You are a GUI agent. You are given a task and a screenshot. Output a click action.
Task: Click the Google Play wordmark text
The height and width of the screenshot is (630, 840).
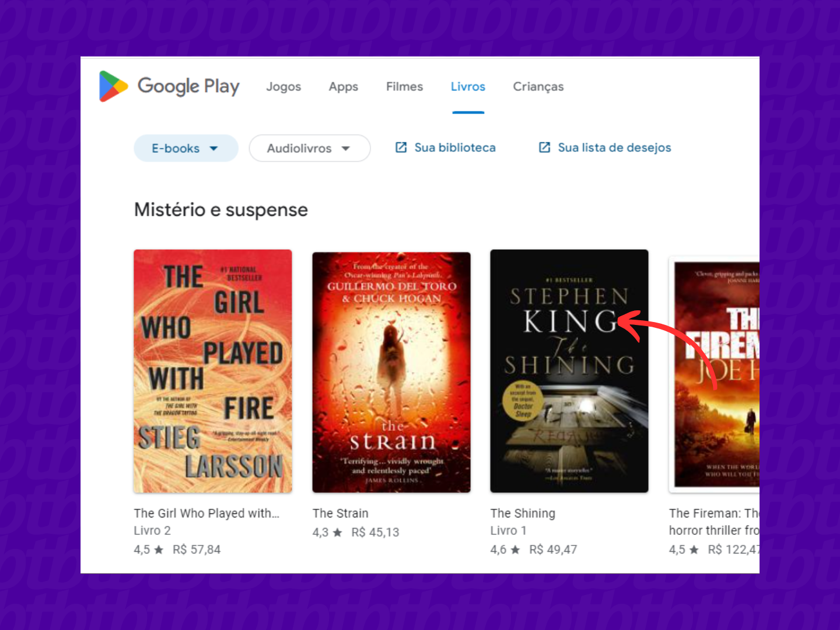click(188, 86)
